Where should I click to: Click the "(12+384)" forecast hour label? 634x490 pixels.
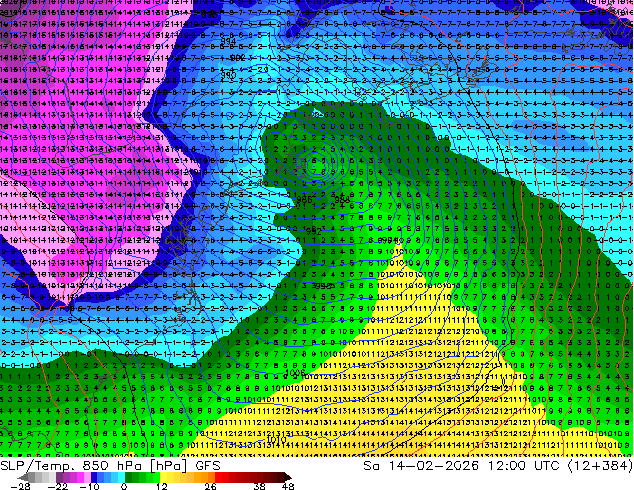pyautogui.click(x=600, y=466)
